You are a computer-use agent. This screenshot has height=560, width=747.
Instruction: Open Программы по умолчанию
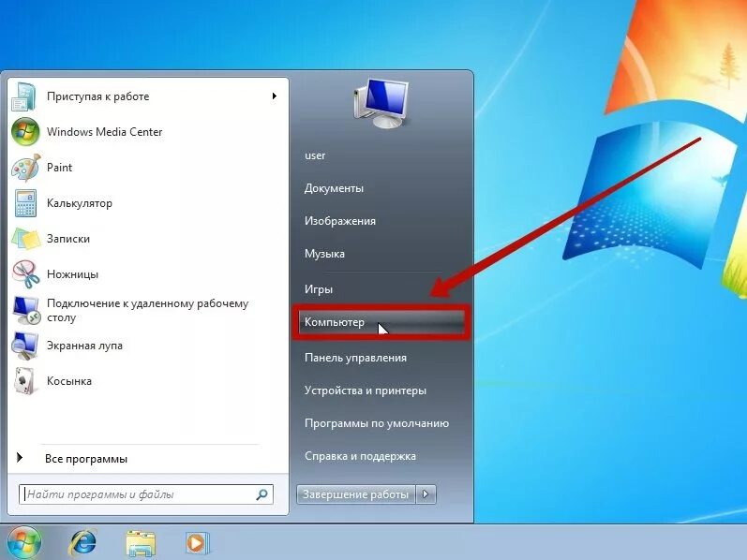(377, 423)
